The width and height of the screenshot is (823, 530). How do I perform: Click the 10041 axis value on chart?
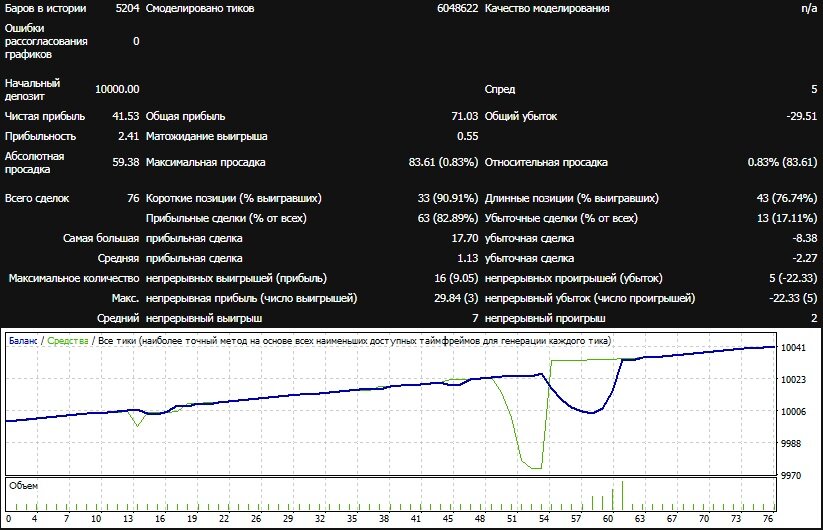[793, 347]
